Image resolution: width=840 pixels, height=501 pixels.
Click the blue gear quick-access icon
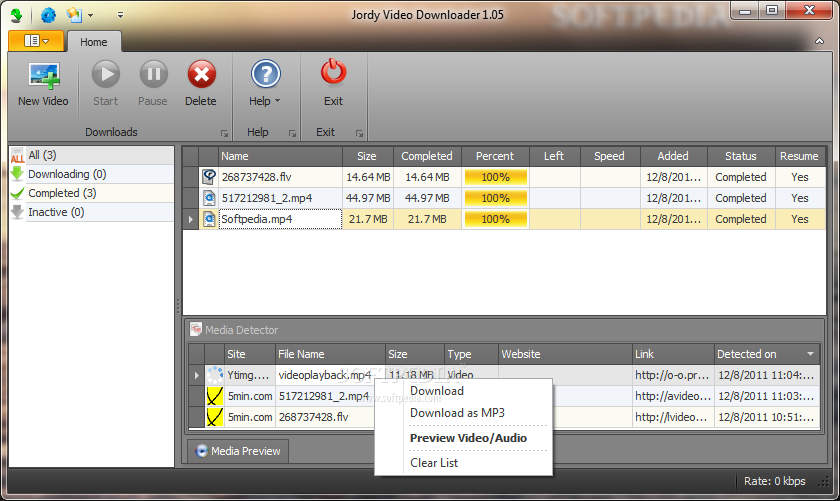(x=48, y=14)
